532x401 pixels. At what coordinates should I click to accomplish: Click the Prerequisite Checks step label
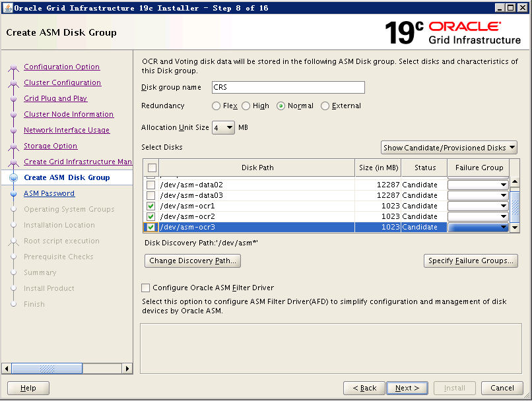(x=58, y=257)
